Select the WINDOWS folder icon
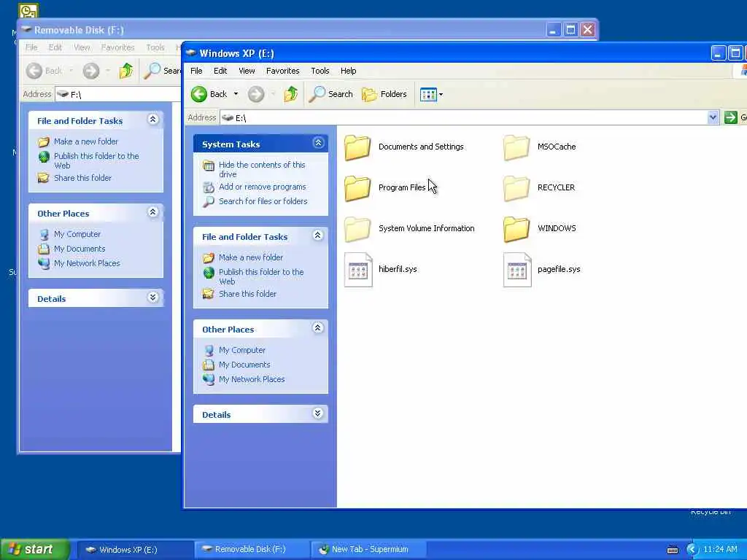Image resolution: width=747 pixels, height=560 pixels. (516, 228)
